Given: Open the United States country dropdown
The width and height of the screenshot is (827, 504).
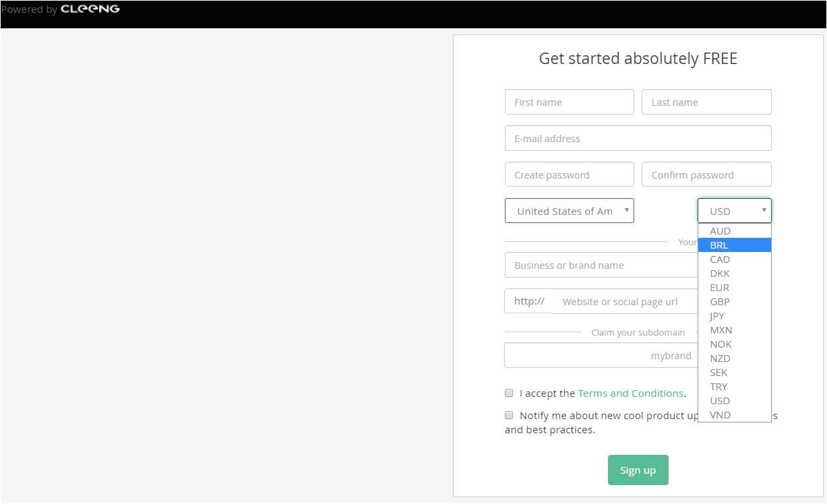Looking at the screenshot, I should pyautogui.click(x=570, y=211).
